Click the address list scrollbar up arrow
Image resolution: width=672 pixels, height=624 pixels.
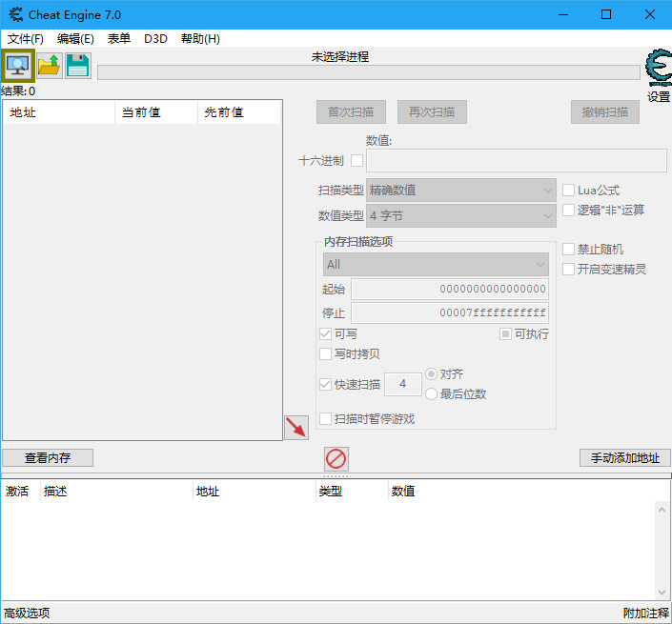[x=662, y=510]
